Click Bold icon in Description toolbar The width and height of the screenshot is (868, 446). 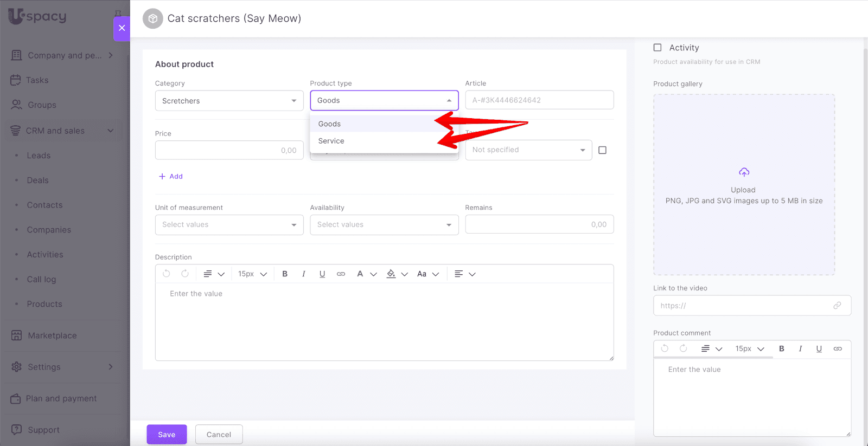285,274
